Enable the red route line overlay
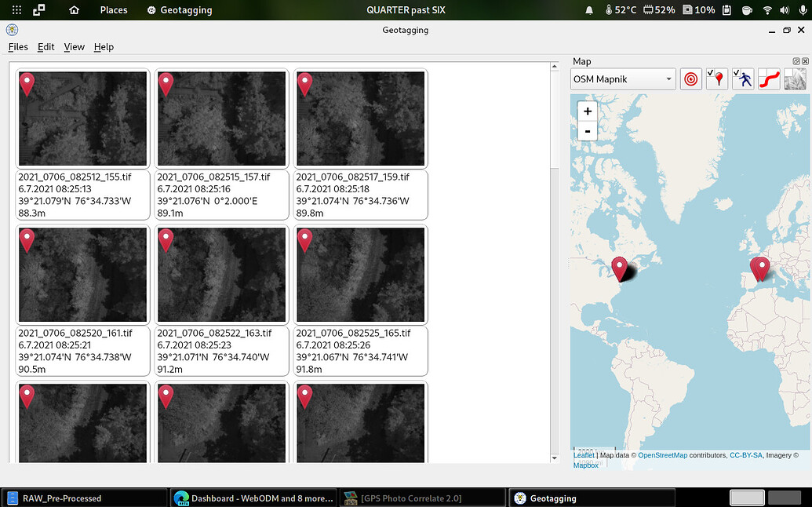812x507 pixels. [x=768, y=78]
